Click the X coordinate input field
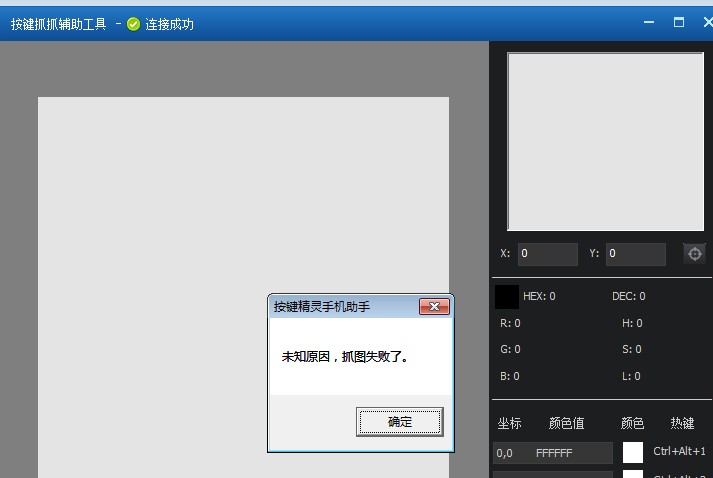Viewport: 713px width, 478px height. 547,254
